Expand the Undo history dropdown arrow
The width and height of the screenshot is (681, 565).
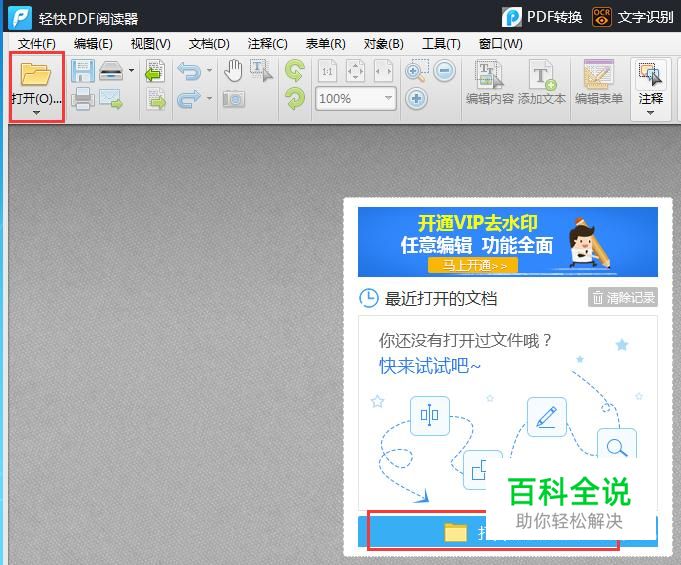(209, 70)
